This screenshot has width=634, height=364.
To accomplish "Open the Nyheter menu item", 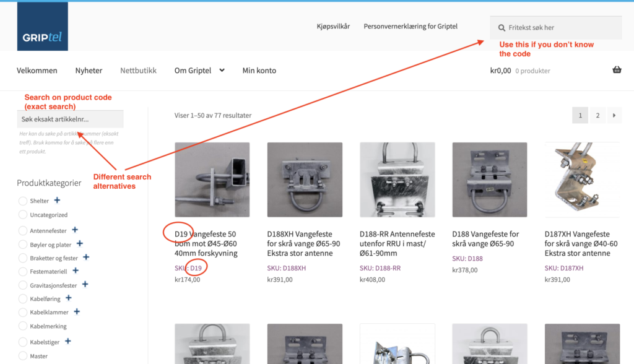I will [x=89, y=71].
